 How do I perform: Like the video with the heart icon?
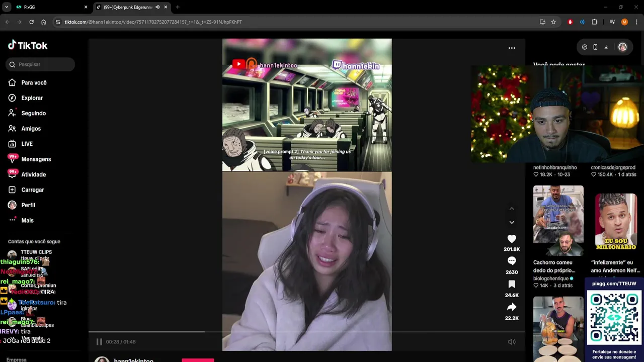512,239
